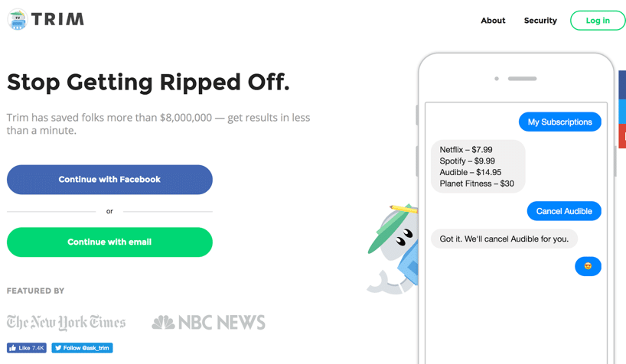
Task: Click the Trim robot logo icon
Action: click(18, 19)
